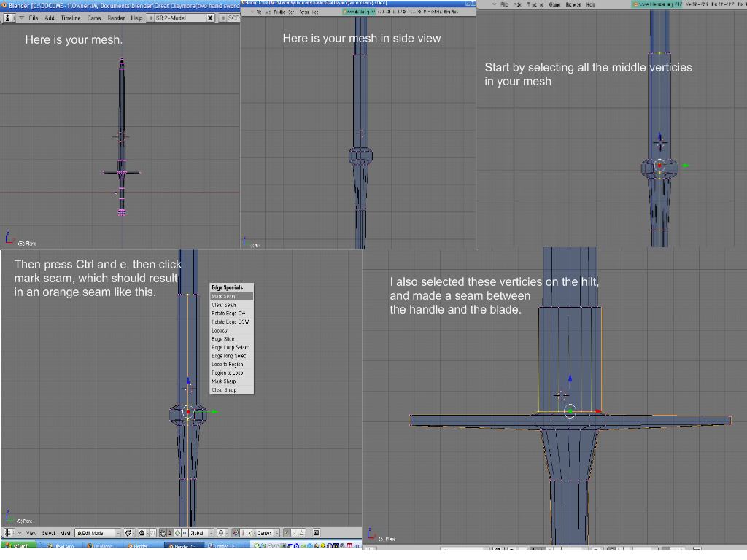Open the Select menu in the 3D header
Screen dimensions: 747x560
[48, 533]
